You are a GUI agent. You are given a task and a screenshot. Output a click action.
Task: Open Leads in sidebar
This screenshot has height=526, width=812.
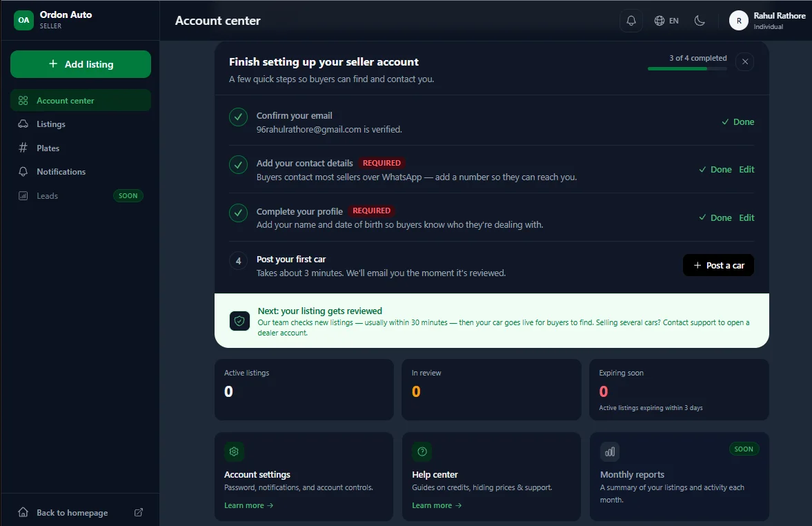tap(81, 196)
